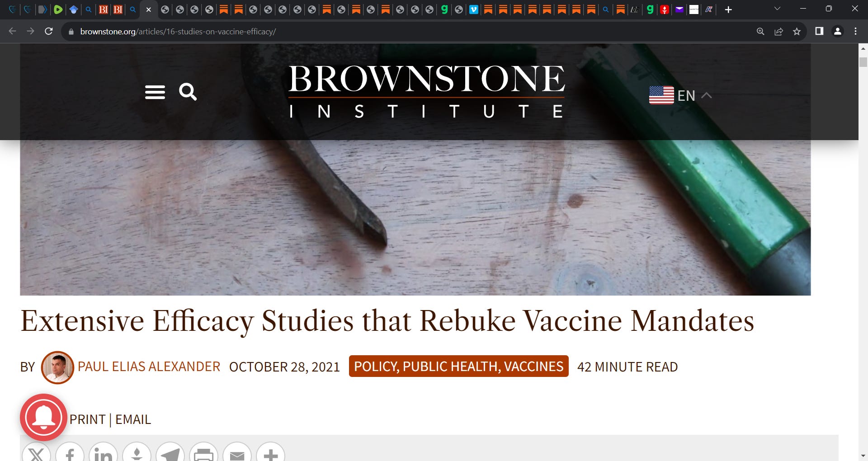
Task: Open Chrome's three-dot menu
Action: pyautogui.click(x=855, y=31)
